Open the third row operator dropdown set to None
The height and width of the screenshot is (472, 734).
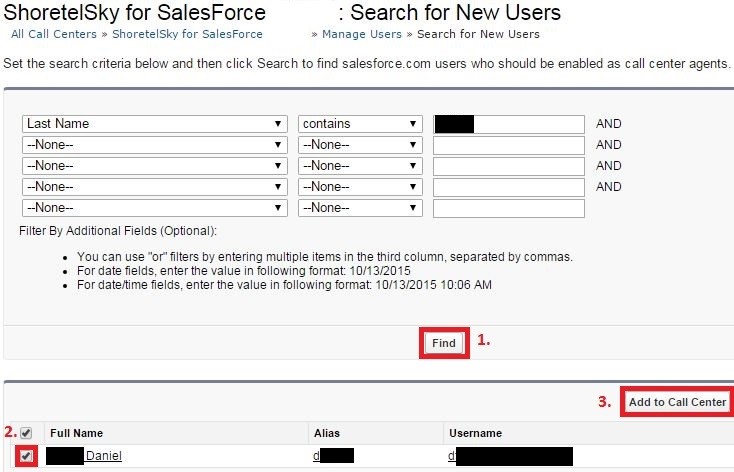(360, 166)
